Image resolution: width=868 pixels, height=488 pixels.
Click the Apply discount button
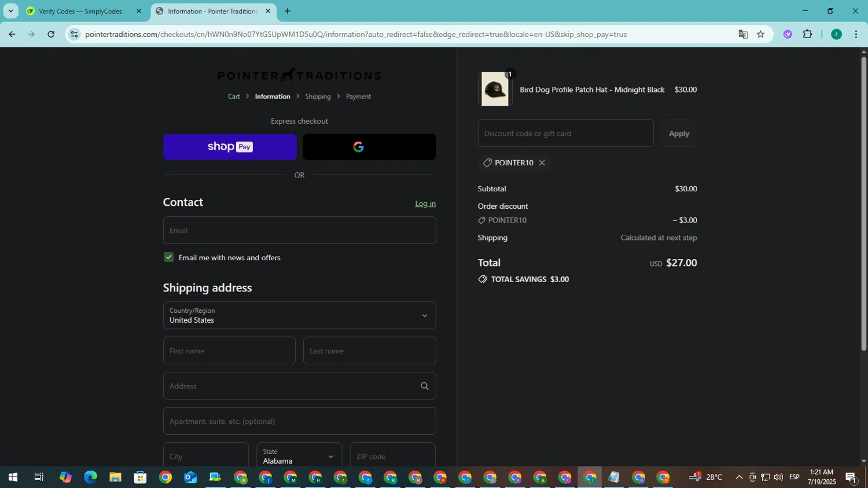(679, 134)
